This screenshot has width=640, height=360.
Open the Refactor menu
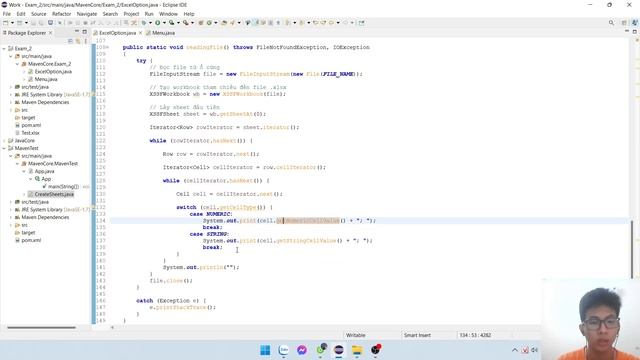coord(62,14)
